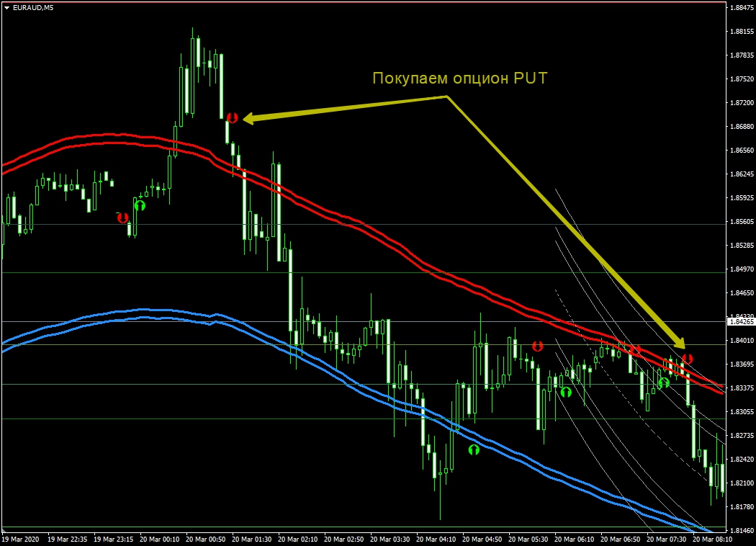This screenshot has width=756, height=546.
Task: Click the 1.88475 price on the scale
Action: tap(741, 8)
